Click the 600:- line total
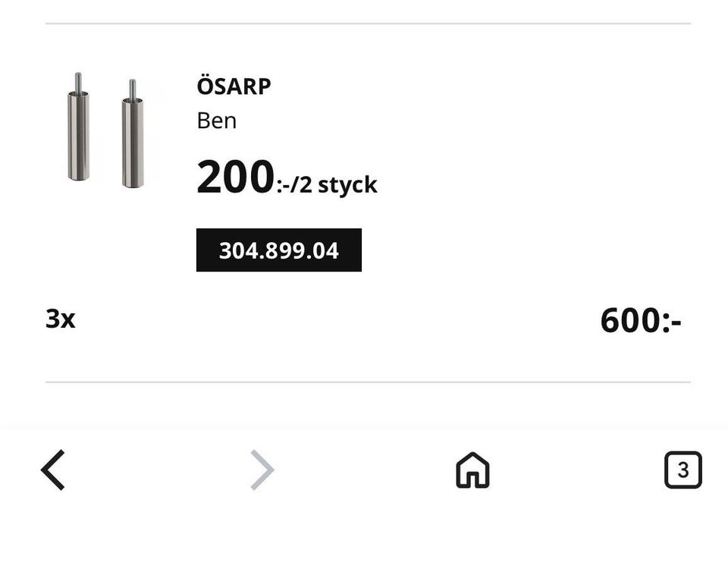728x575 pixels. coord(640,320)
